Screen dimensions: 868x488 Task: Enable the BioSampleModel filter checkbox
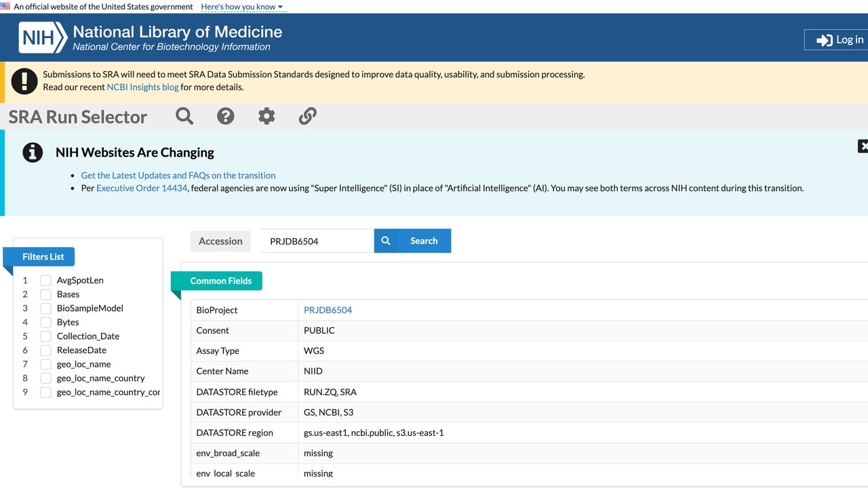click(x=45, y=308)
